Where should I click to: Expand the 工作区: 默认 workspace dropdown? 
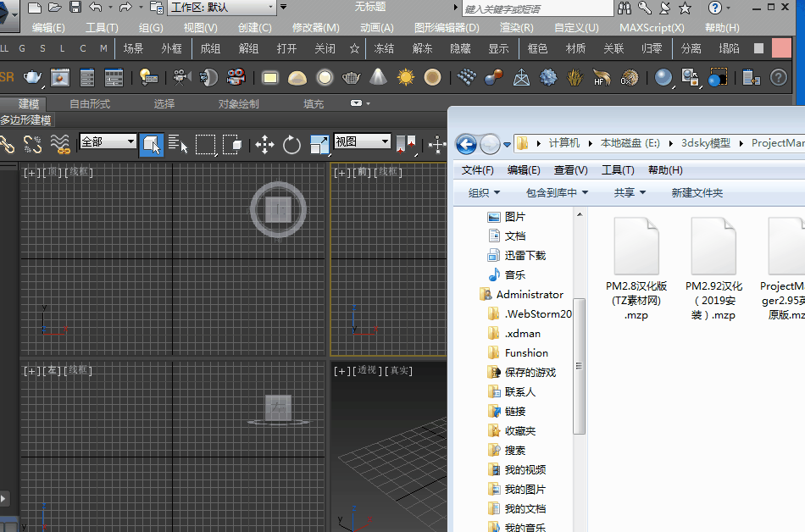[x=223, y=8]
